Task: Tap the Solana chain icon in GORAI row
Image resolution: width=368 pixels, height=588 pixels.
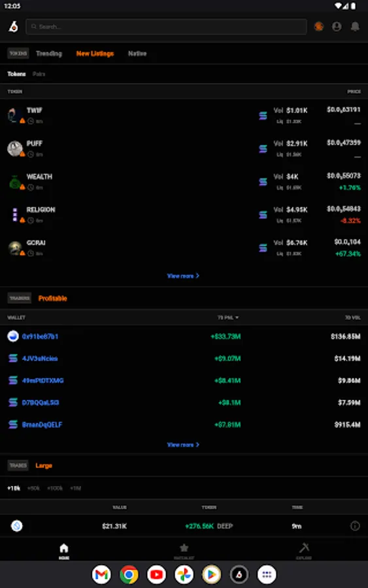Action: pyautogui.click(x=263, y=248)
